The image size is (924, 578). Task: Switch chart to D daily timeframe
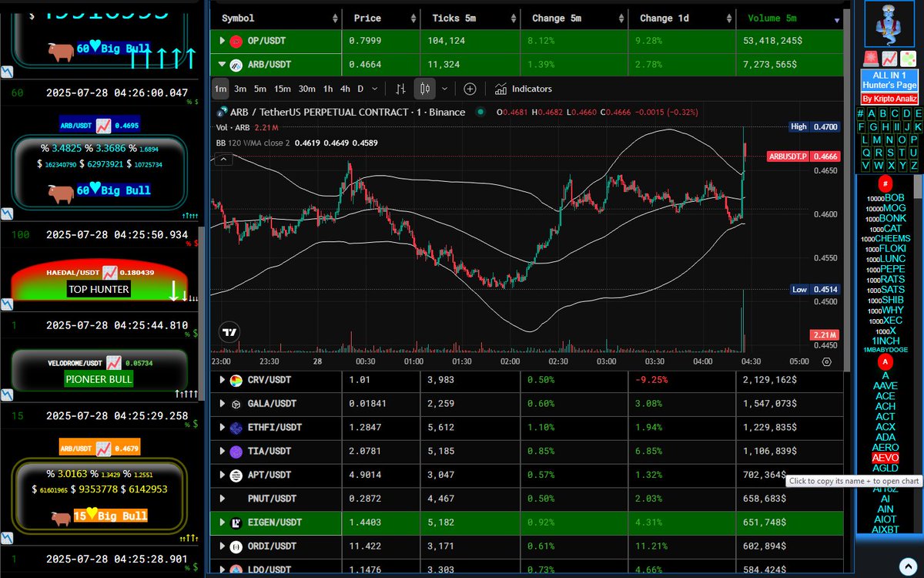click(360, 89)
